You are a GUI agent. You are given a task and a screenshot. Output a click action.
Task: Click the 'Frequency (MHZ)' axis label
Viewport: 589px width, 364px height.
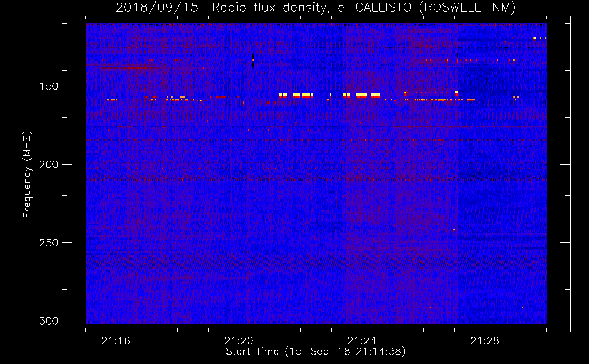27,175
